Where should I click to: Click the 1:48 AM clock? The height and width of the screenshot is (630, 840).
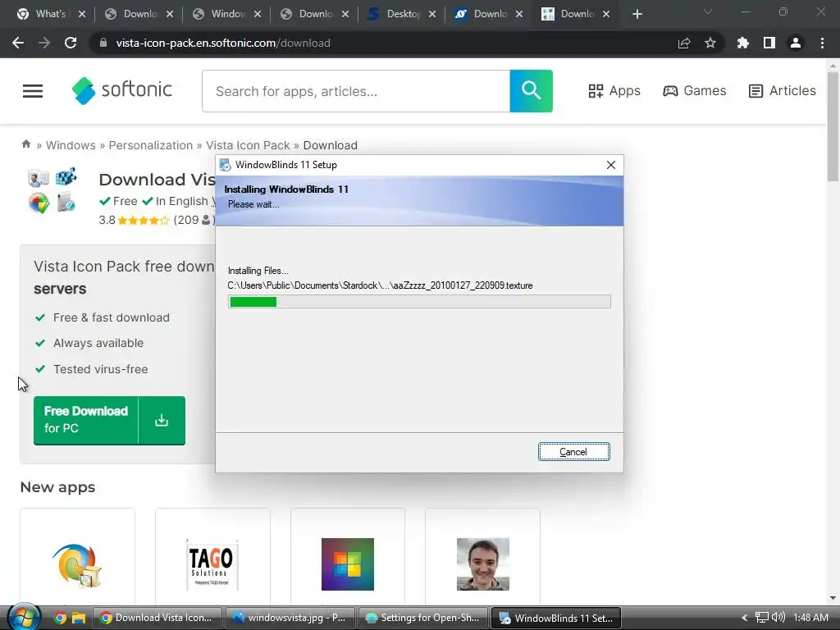click(x=810, y=618)
